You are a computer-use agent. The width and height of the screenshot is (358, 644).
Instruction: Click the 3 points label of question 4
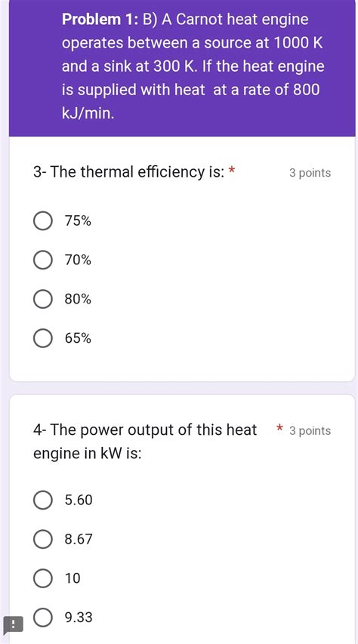pos(310,431)
